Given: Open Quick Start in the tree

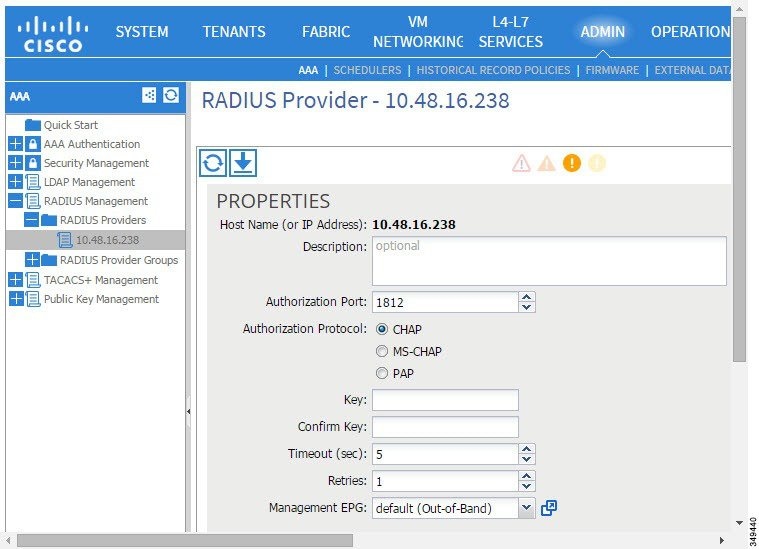Looking at the screenshot, I should tap(71, 125).
